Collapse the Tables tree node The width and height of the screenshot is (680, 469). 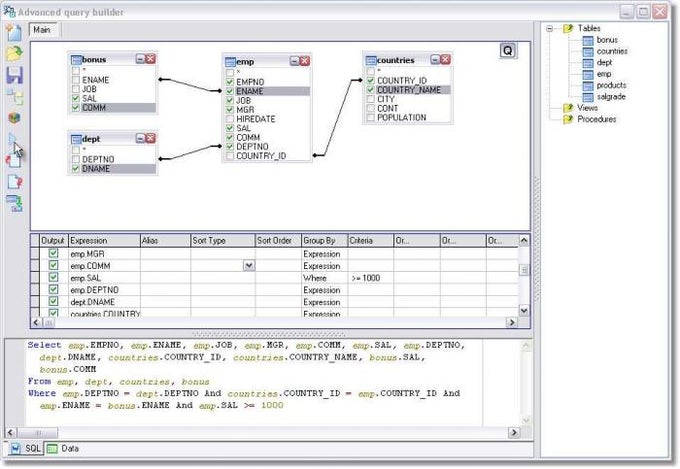point(549,29)
